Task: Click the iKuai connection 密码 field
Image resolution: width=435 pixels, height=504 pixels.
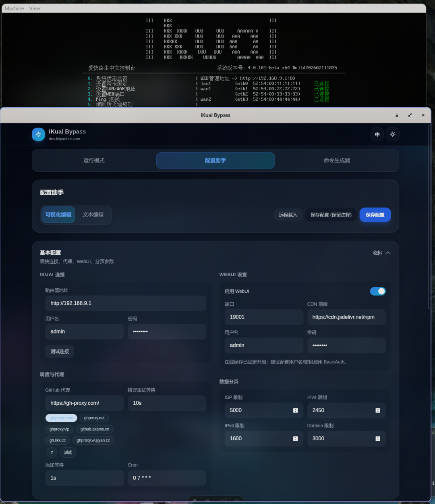Action: [x=167, y=331]
